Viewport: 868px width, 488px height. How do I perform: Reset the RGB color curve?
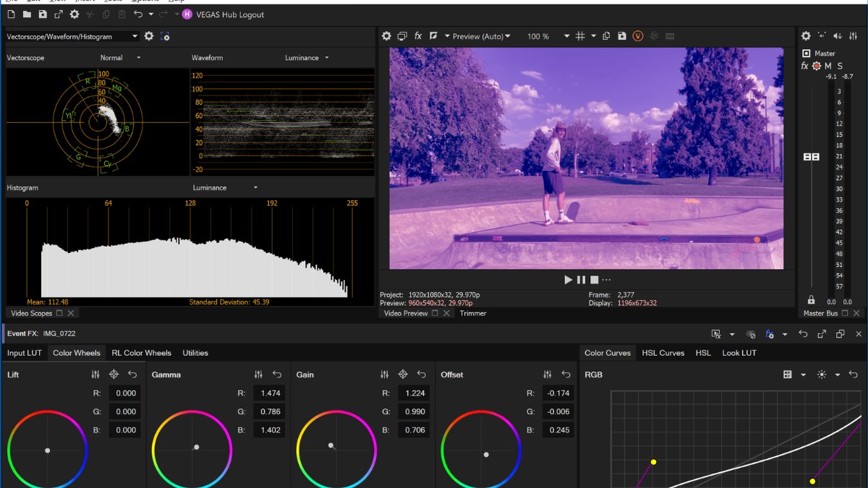(854, 374)
